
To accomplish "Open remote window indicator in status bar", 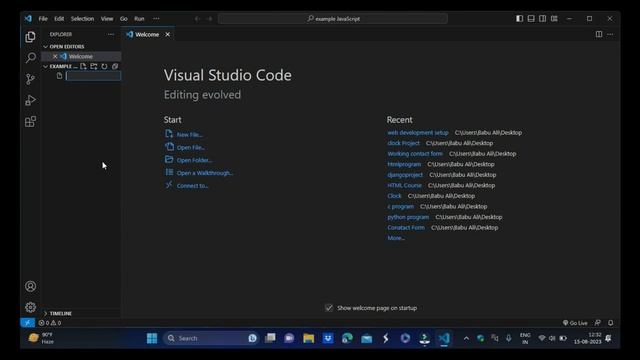I will (x=27, y=323).
